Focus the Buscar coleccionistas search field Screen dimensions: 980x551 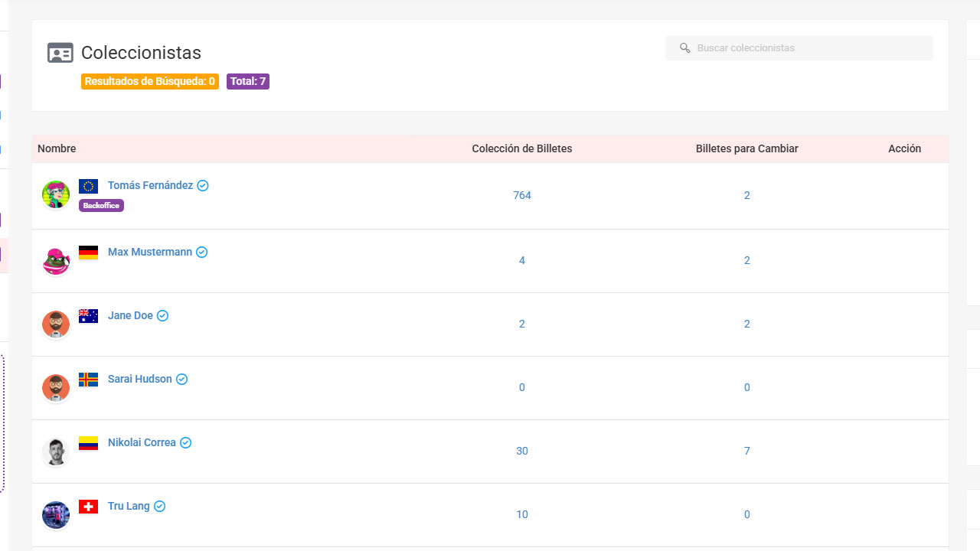point(804,48)
